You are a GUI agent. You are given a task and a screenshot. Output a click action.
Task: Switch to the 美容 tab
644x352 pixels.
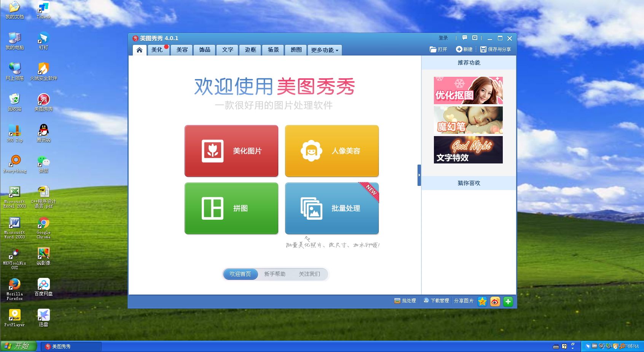(182, 50)
